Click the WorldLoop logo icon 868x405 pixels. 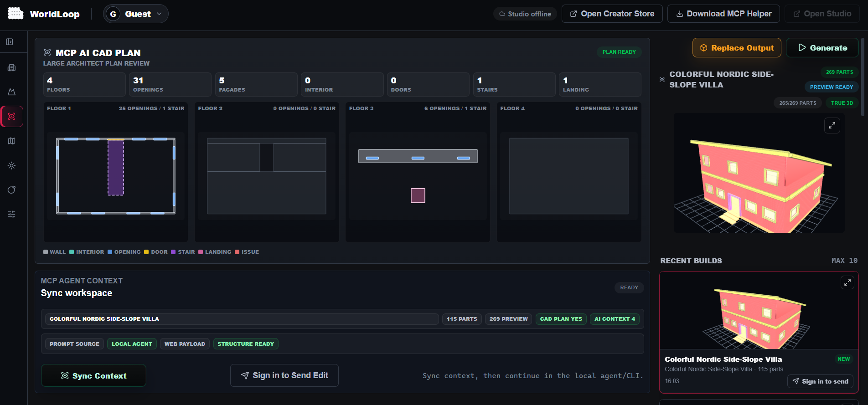(15, 14)
